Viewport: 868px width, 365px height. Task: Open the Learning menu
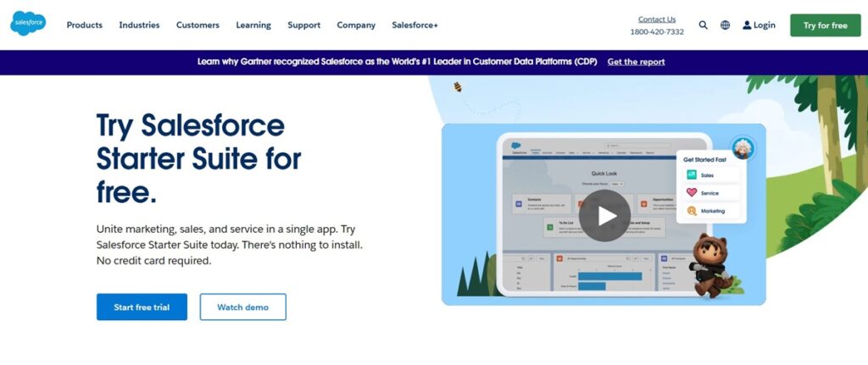253,25
